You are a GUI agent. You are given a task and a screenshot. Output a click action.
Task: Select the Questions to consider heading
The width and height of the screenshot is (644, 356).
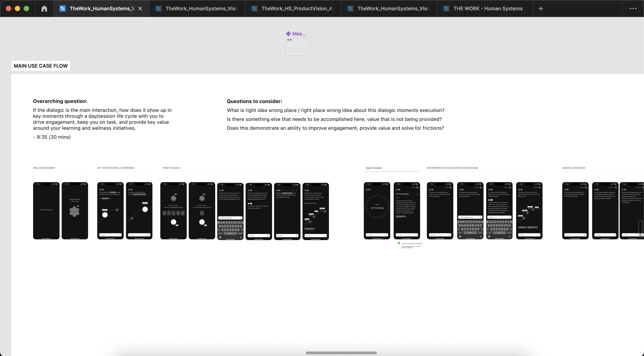(254, 101)
